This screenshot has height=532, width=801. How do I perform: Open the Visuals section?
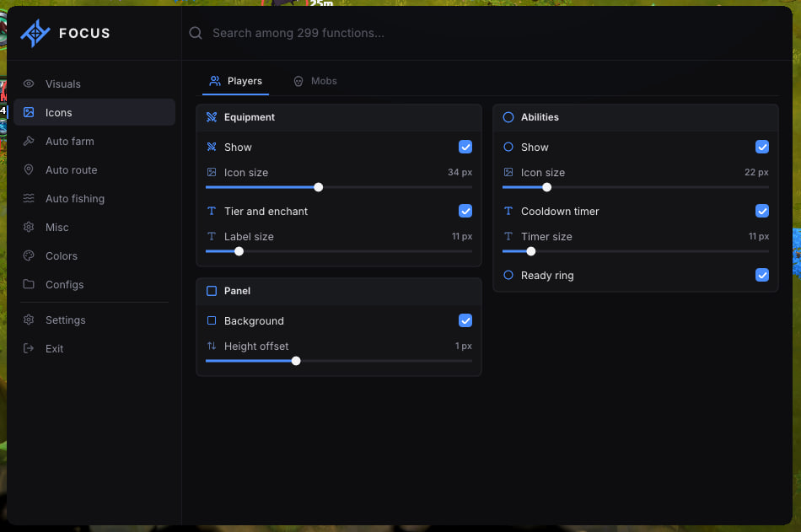94,83
